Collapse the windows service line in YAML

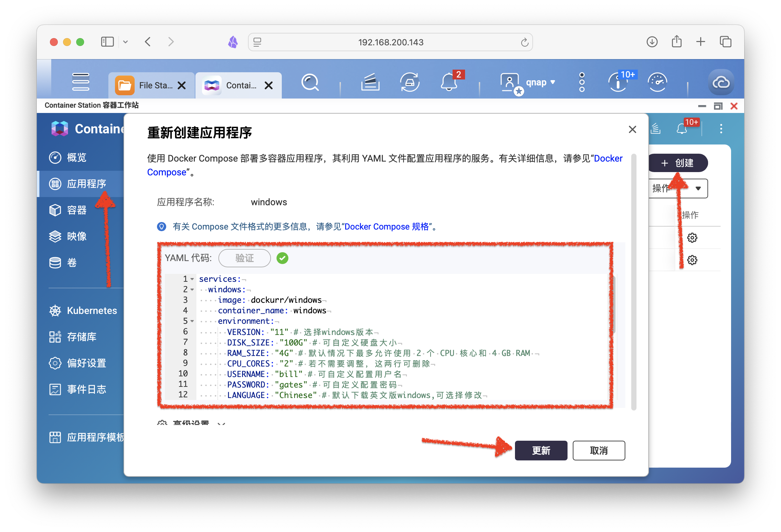(x=192, y=289)
